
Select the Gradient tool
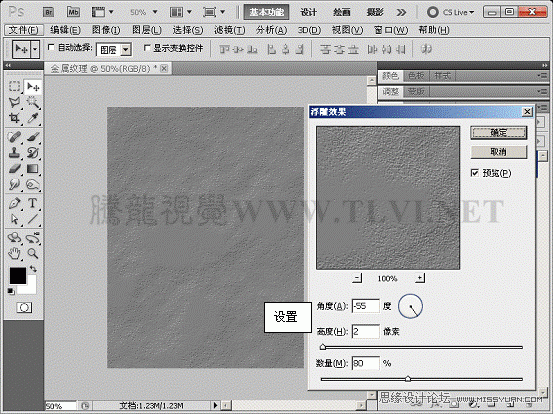pos(33,169)
